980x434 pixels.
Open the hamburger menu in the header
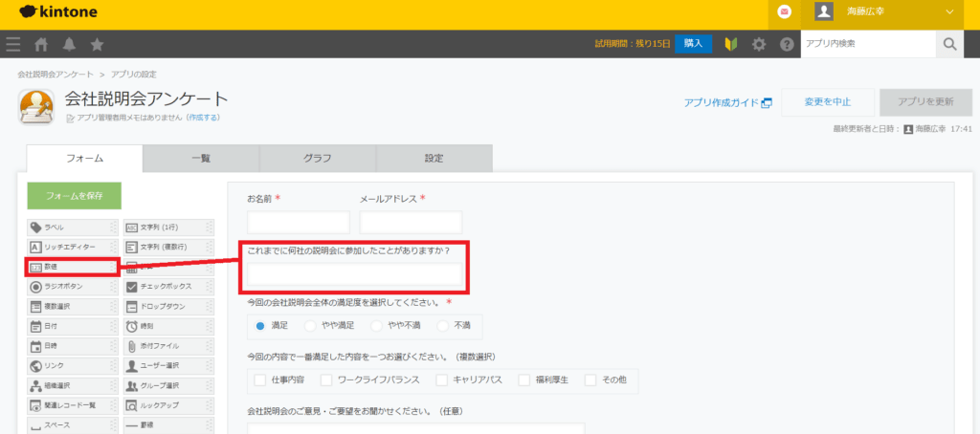tap(12, 44)
